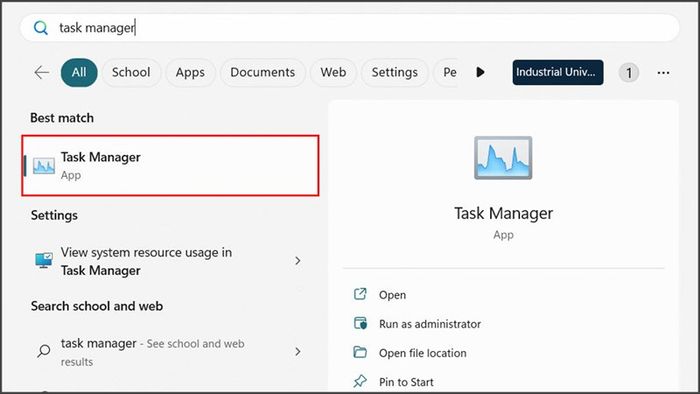Viewport: 700px width, 394px height.
Task: Click the Task Manager app icon in Best match
Action: click(x=44, y=166)
